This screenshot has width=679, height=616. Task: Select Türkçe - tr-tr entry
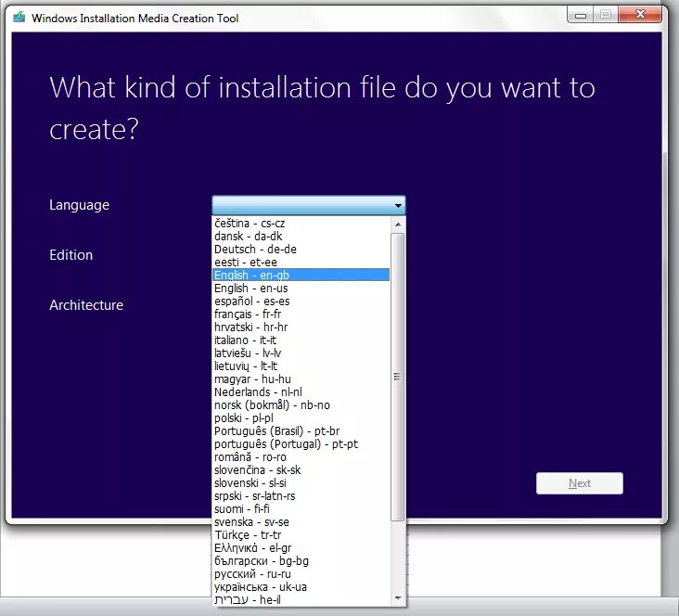click(x=301, y=535)
